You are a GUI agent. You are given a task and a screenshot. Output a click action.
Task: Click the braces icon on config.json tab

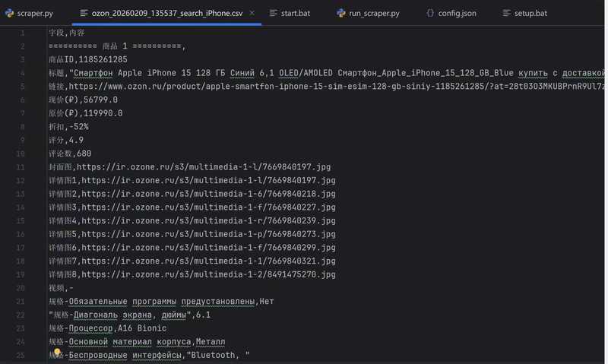coord(429,14)
